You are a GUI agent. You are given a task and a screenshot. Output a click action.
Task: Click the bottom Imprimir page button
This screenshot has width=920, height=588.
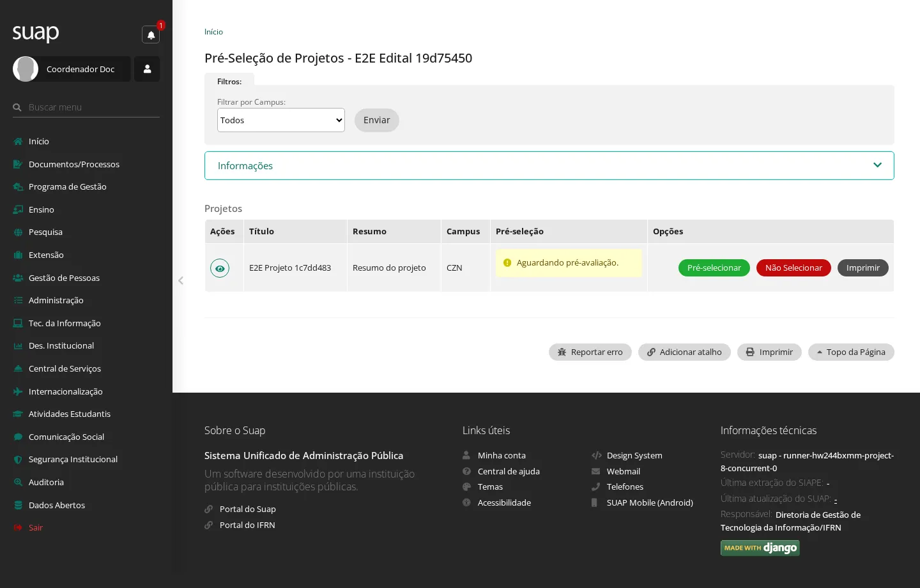pos(769,352)
